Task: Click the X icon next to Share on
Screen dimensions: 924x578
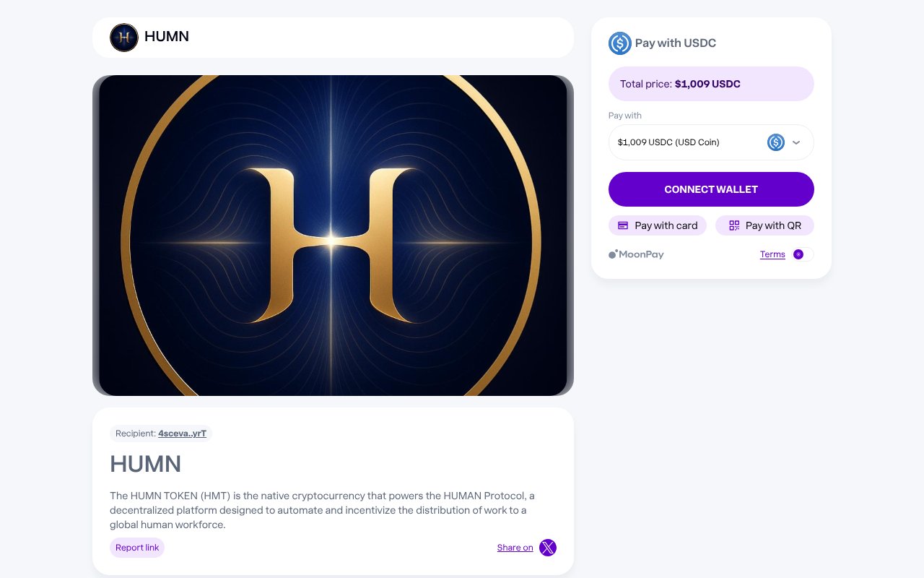Action: pyautogui.click(x=548, y=548)
